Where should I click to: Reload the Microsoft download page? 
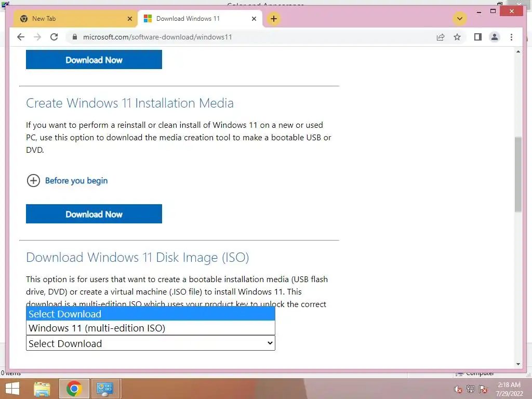pos(54,37)
